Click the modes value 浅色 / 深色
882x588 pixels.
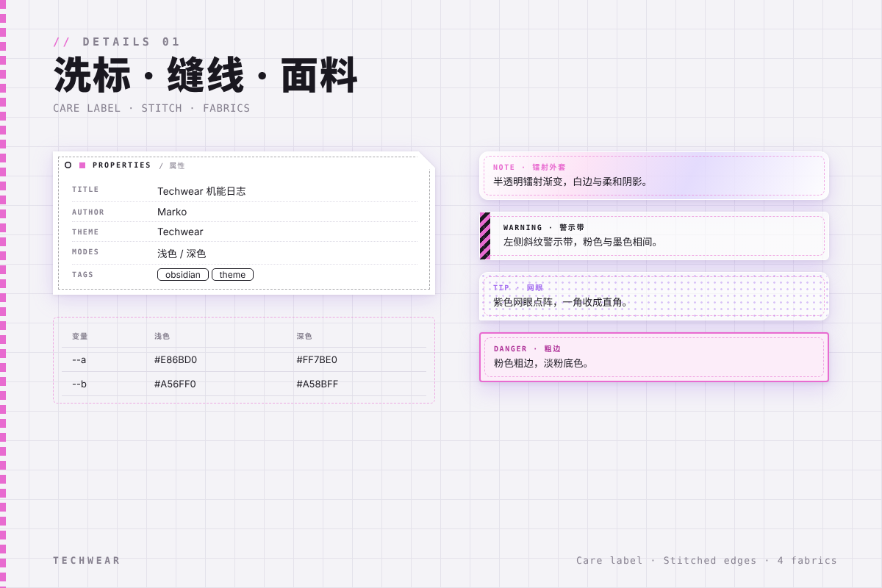click(182, 254)
